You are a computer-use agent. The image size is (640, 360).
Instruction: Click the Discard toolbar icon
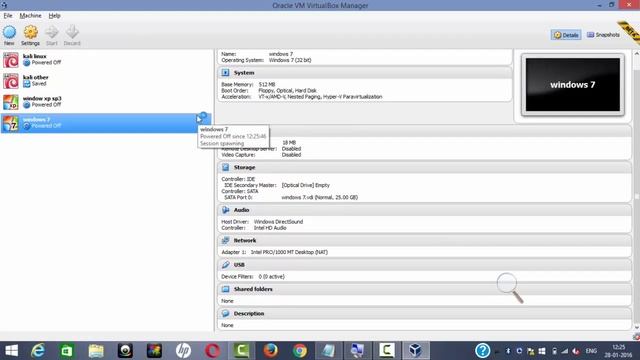coord(72,35)
